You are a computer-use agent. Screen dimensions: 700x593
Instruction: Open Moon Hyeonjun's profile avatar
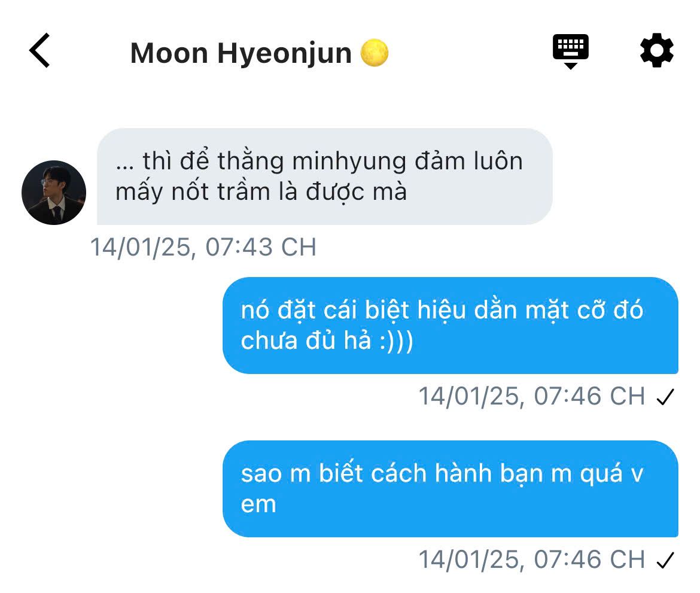54,193
